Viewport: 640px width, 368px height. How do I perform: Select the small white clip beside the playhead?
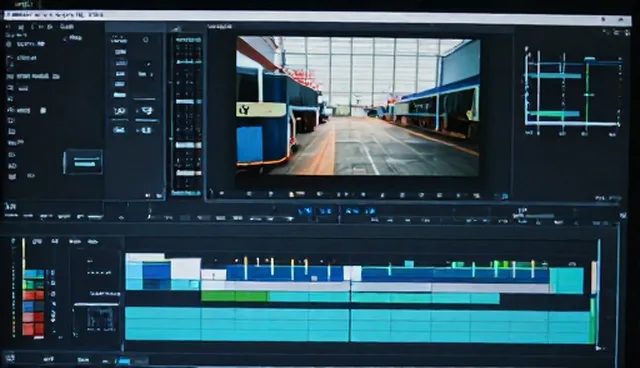pyautogui.click(x=353, y=273)
